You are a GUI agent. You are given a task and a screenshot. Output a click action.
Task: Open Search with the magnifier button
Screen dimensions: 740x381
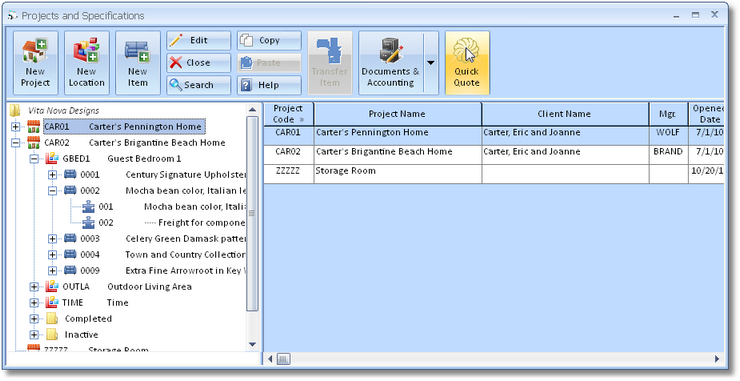point(199,85)
